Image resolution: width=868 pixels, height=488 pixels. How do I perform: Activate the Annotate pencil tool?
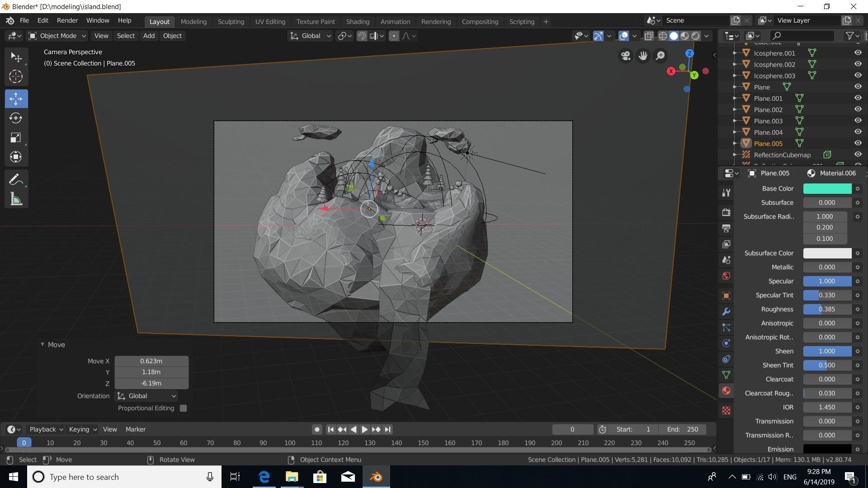point(16,179)
